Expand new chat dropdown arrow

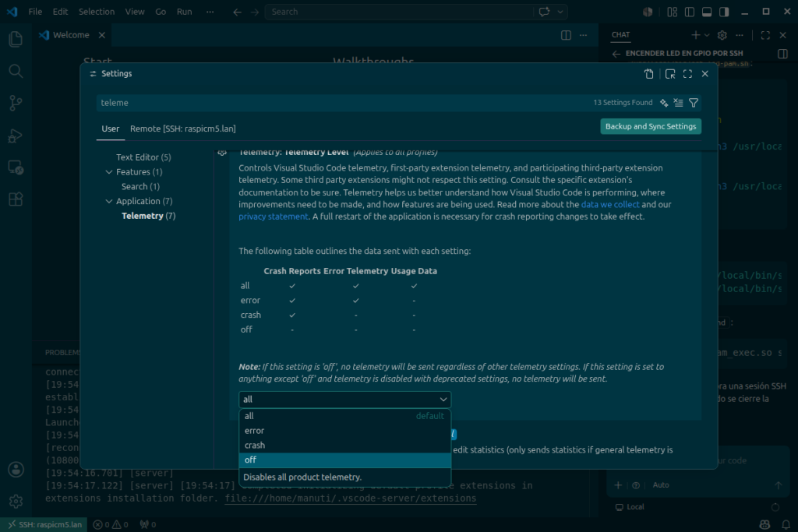pos(707,35)
